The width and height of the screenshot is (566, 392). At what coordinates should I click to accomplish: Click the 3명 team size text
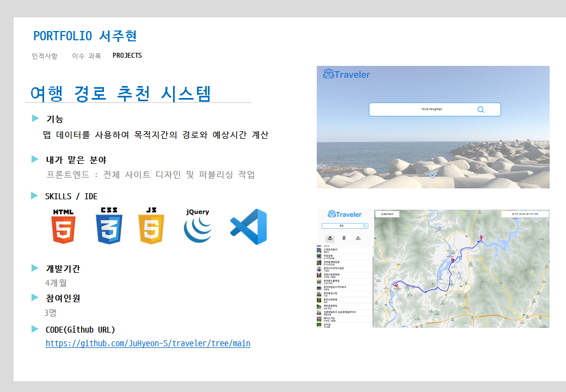pos(51,313)
